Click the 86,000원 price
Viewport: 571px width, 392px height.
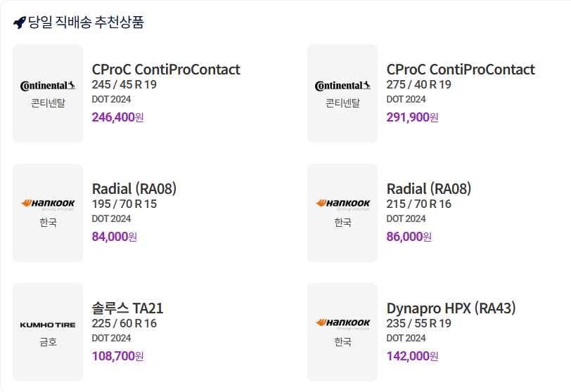[409, 237]
